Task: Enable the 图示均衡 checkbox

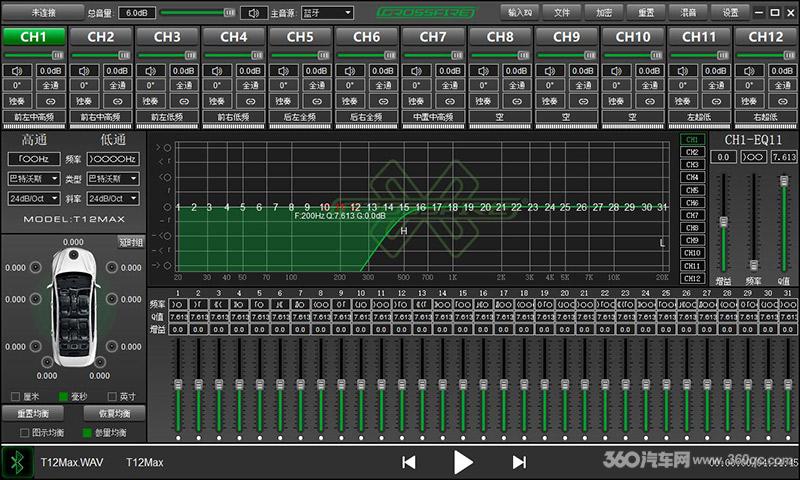Action: [24, 433]
